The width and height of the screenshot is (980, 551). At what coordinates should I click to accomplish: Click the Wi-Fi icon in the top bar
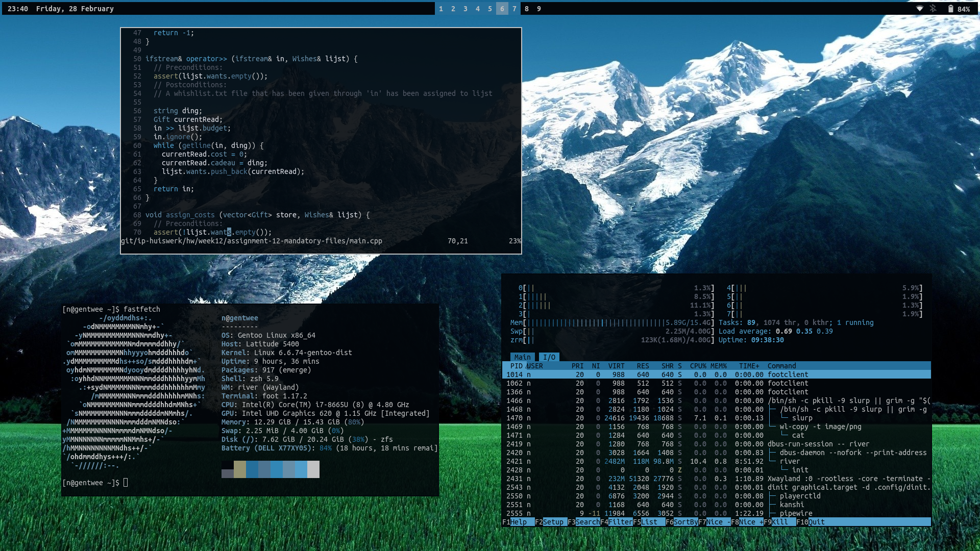pyautogui.click(x=919, y=9)
